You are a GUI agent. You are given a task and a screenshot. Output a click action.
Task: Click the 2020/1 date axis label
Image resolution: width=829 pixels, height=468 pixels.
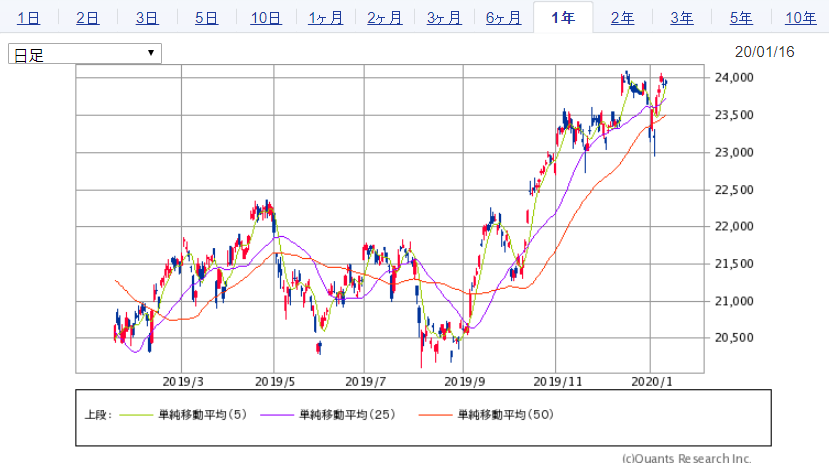[x=651, y=382]
